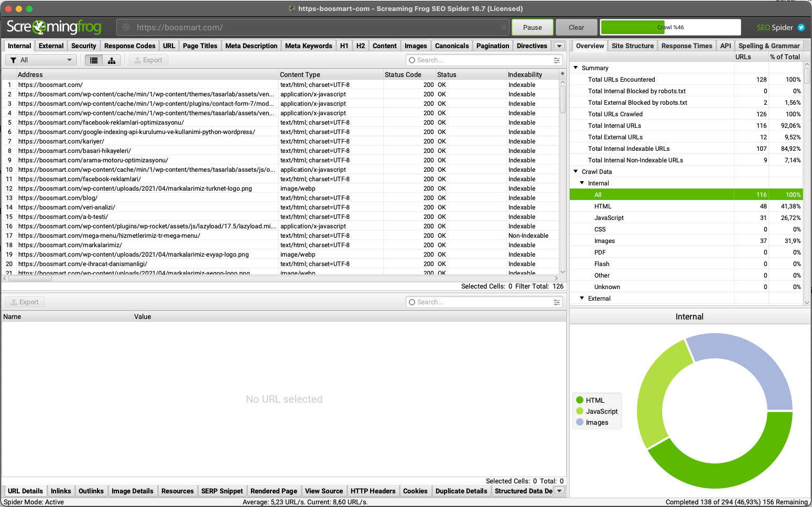The image size is (812, 507).
Task: Switch to the Response Codes tab
Action: pyautogui.click(x=129, y=46)
